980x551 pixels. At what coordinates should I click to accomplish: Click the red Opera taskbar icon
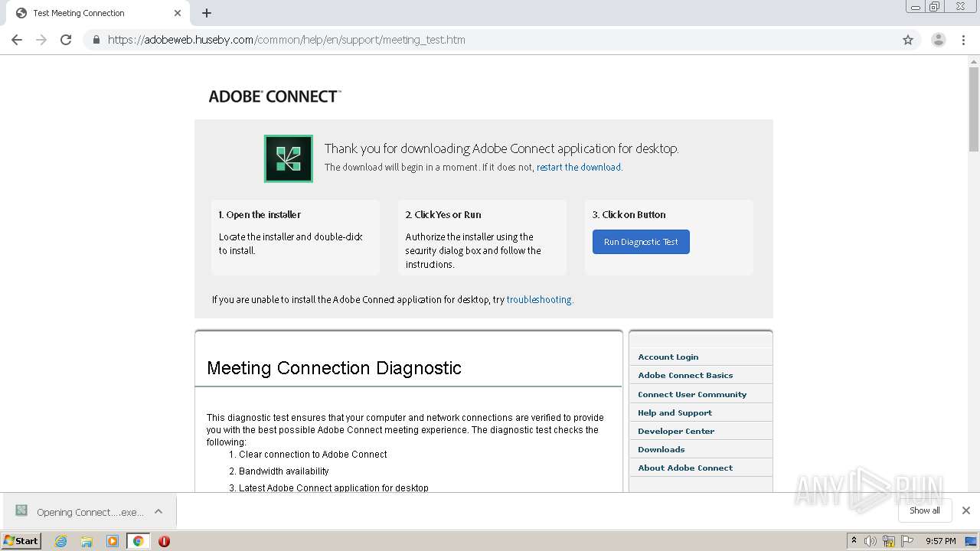point(164,541)
